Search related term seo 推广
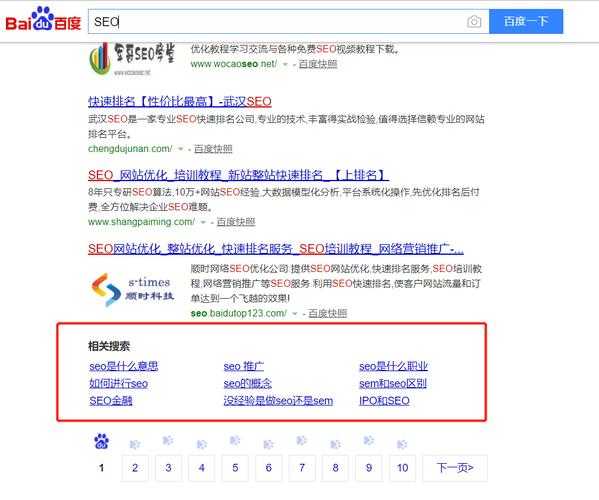Screen dimensions: 599x500 pos(244,366)
